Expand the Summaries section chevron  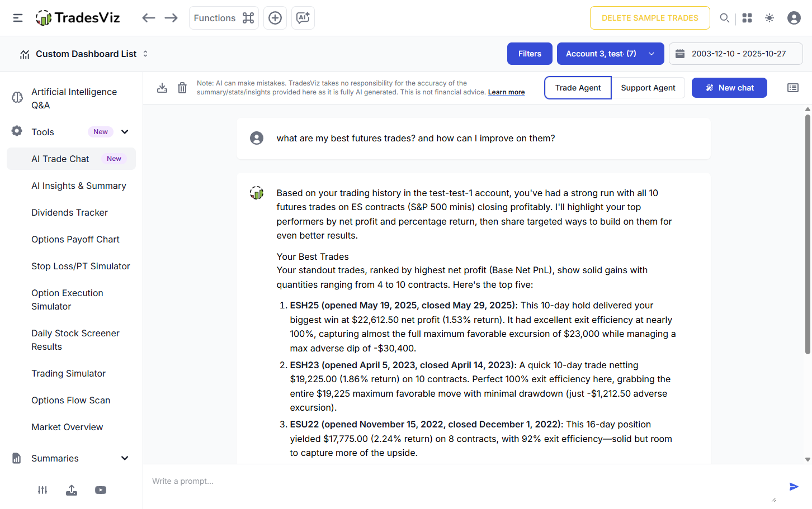(125, 458)
